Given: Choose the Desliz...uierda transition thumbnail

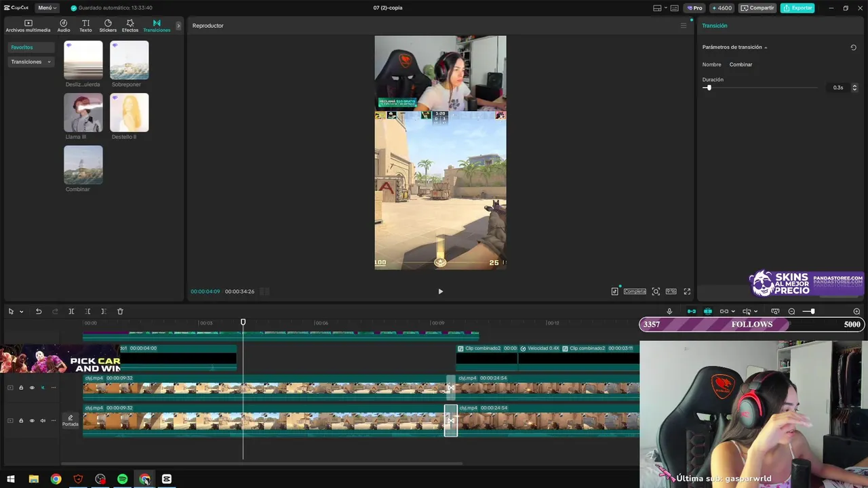Looking at the screenshot, I should coord(83,60).
